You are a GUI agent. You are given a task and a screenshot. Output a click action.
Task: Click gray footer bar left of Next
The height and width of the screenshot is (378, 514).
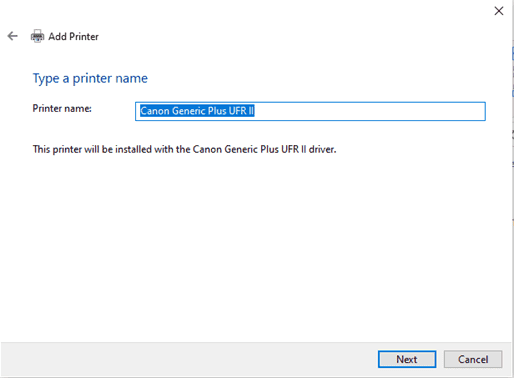187,359
